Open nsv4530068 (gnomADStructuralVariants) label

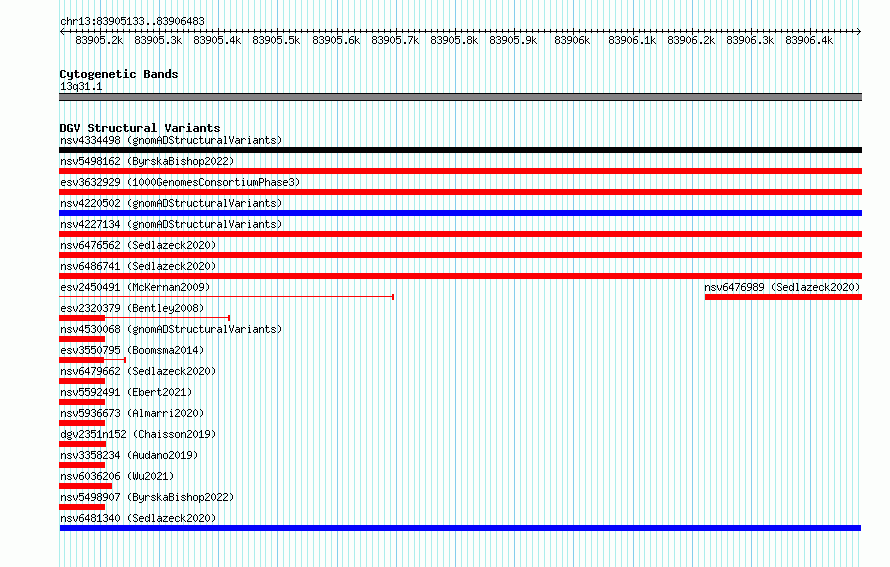click(x=171, y=329)
